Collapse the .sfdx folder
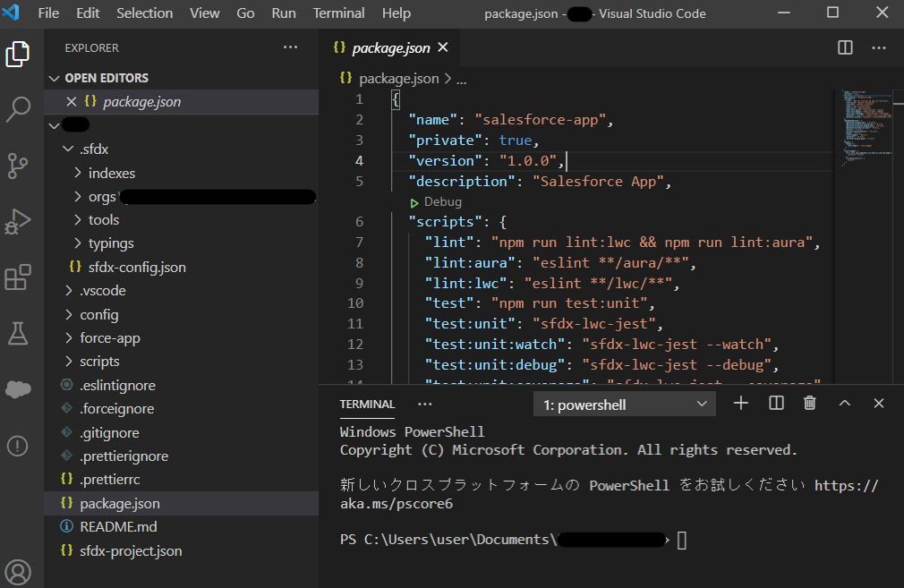 tap(68, 149)
